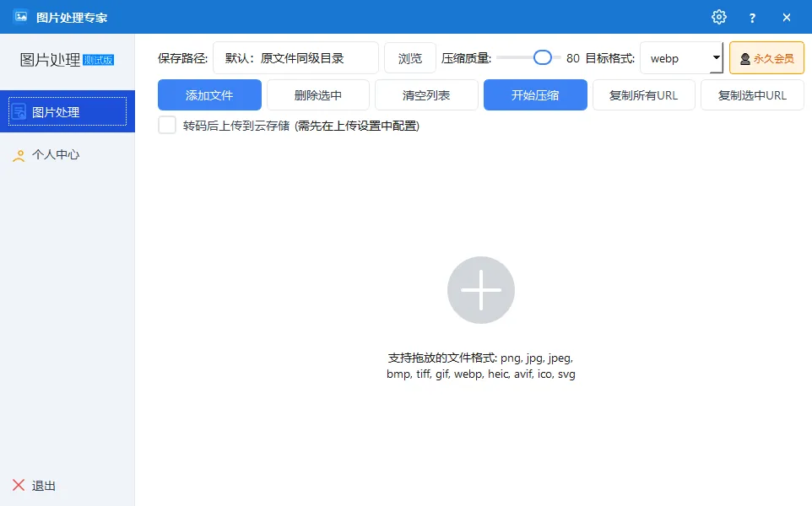Click the 添加文件 button
Screen dimensions: 812x506
209,95
